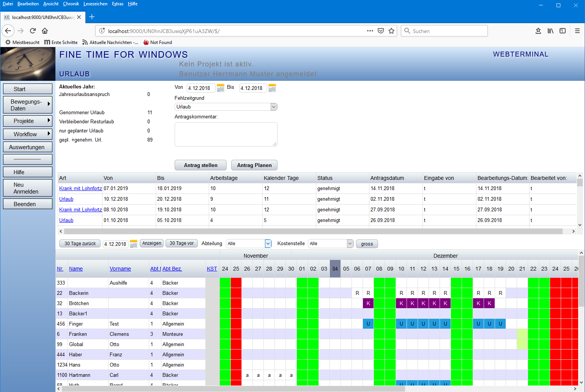
Task: Open the Chronik menu in menu bar
Action: (x=71, y=4)
